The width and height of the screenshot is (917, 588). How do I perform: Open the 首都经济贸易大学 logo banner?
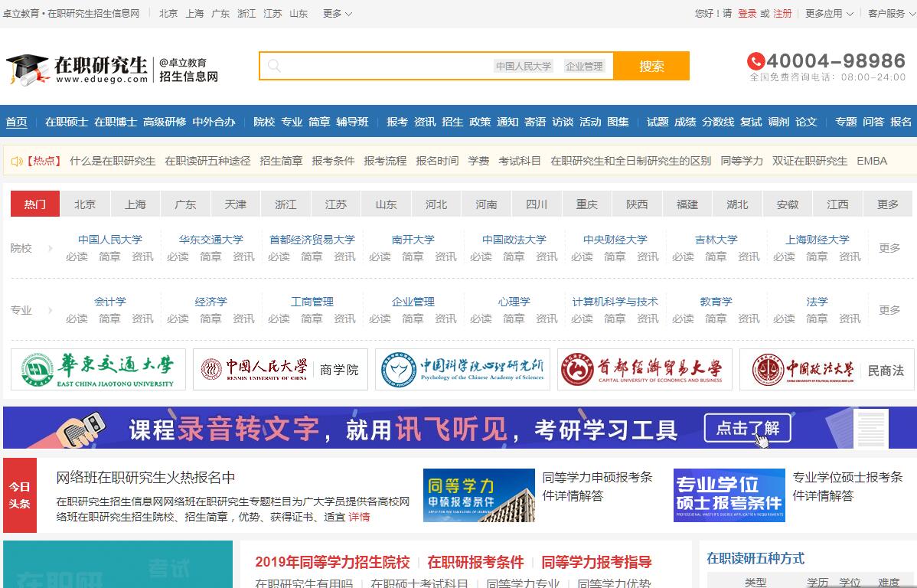(645, 370)
